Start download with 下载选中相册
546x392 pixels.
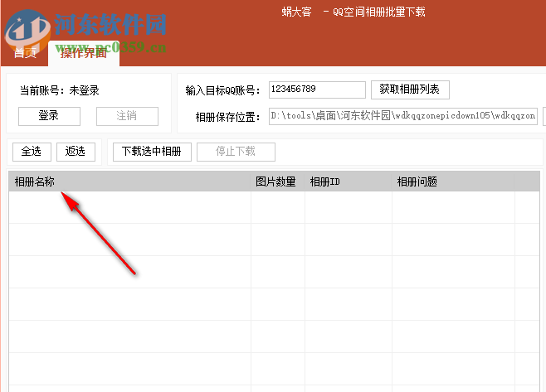pos(152,152)
